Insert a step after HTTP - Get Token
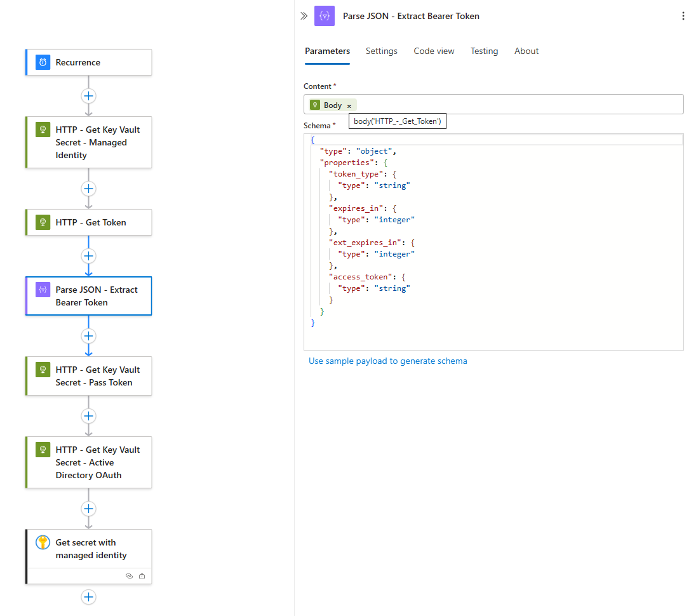The width and height of the screenshot is (691, 616). (x=88, y=256)
